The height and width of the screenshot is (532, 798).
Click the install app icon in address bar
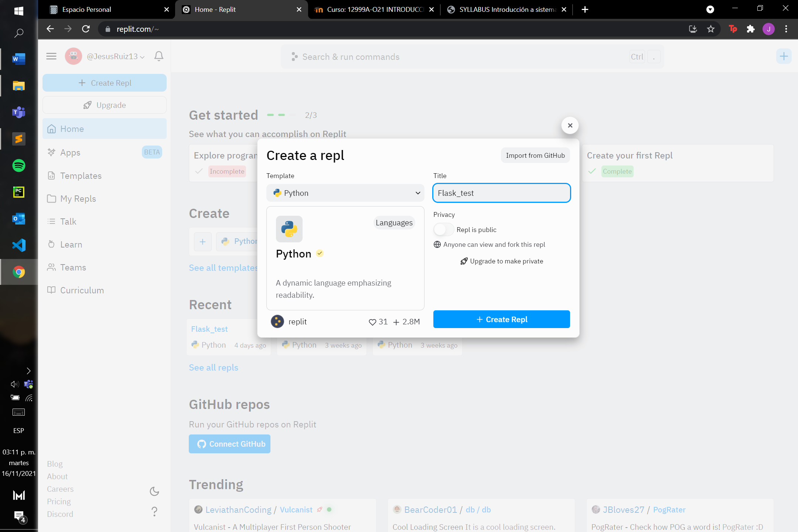click(x=693, y=29)
